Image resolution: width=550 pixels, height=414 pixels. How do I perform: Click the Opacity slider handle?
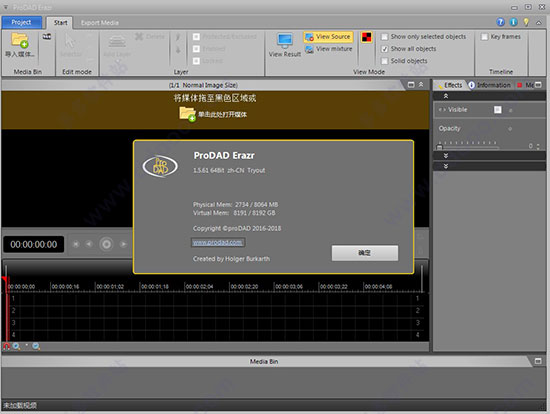pos(439,147)
